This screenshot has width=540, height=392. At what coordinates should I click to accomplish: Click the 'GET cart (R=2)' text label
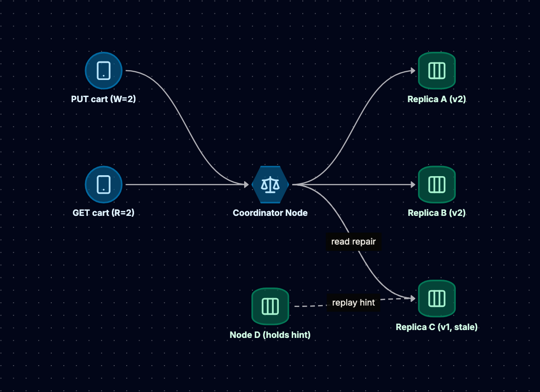tap(103, 213)
